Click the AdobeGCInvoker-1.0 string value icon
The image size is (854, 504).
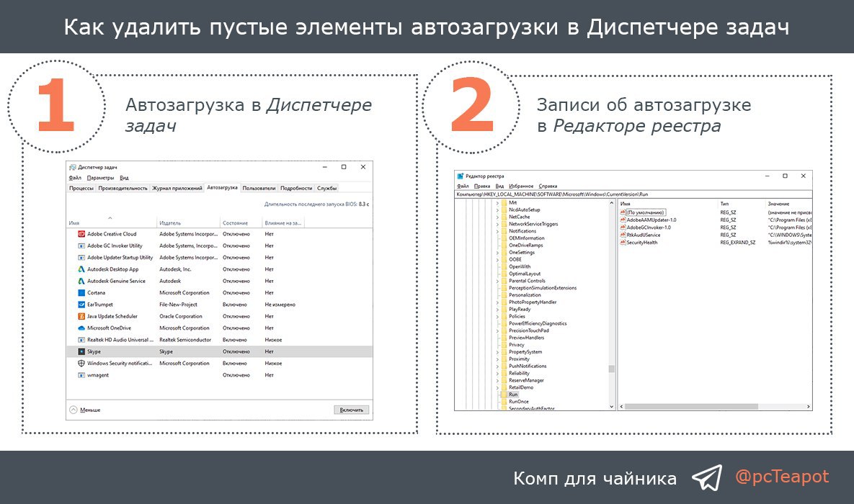(623, 228)
